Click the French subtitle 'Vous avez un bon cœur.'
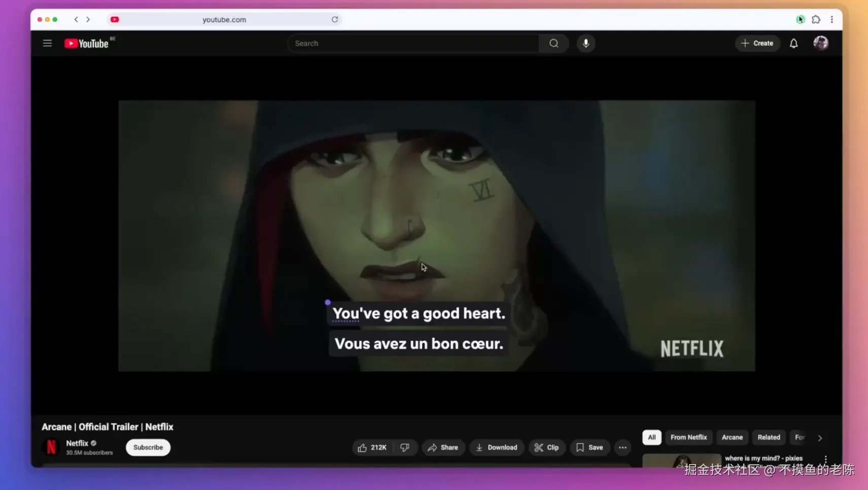This screenshot has height=490, width=868. (x=419, y=344)
